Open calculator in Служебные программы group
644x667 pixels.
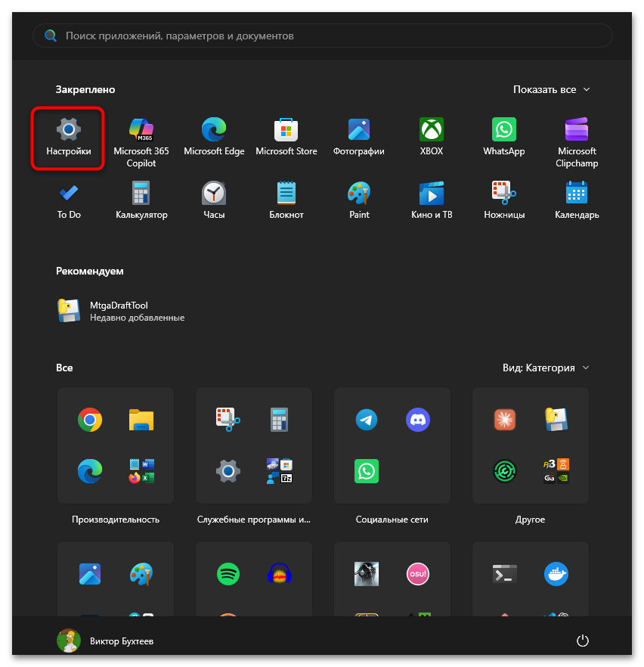(279, 420)
